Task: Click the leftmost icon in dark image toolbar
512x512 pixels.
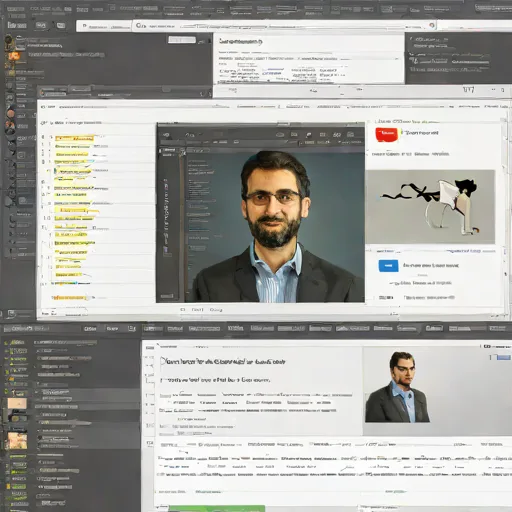Action: (x=166, y=135)
